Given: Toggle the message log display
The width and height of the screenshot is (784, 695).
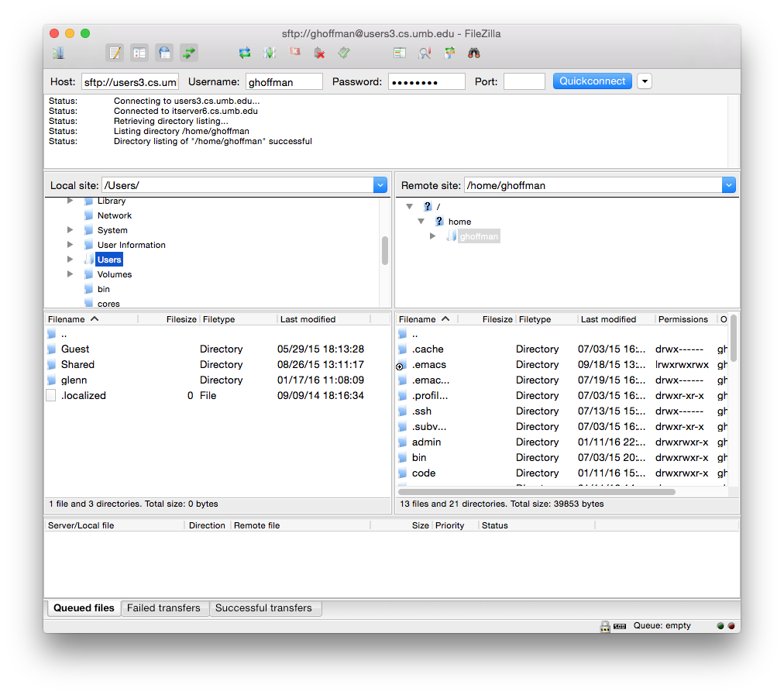Looking at the screenshot, I should pyautogui.click(x=115, y=53).
